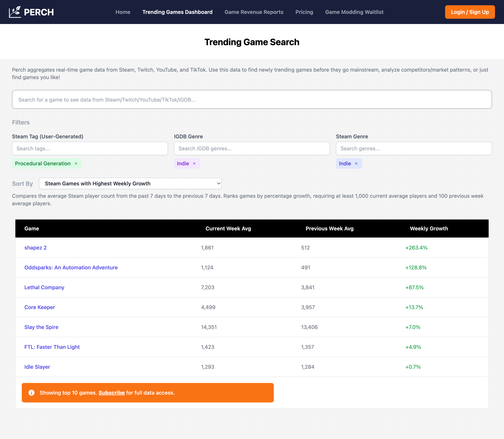Click the 512 previous week value
The height and width of the screenshot is (439, 504).
point(305,248)
